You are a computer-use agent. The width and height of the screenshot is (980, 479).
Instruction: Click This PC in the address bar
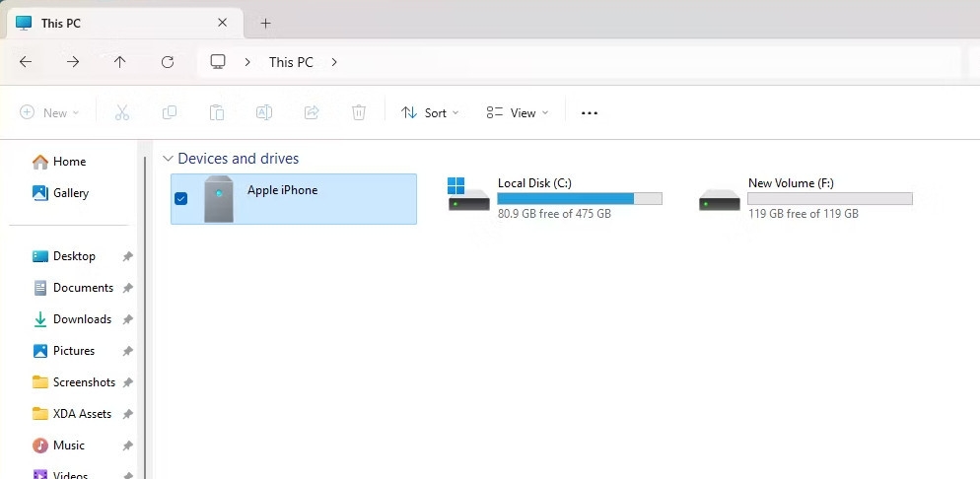pos(291,62)
